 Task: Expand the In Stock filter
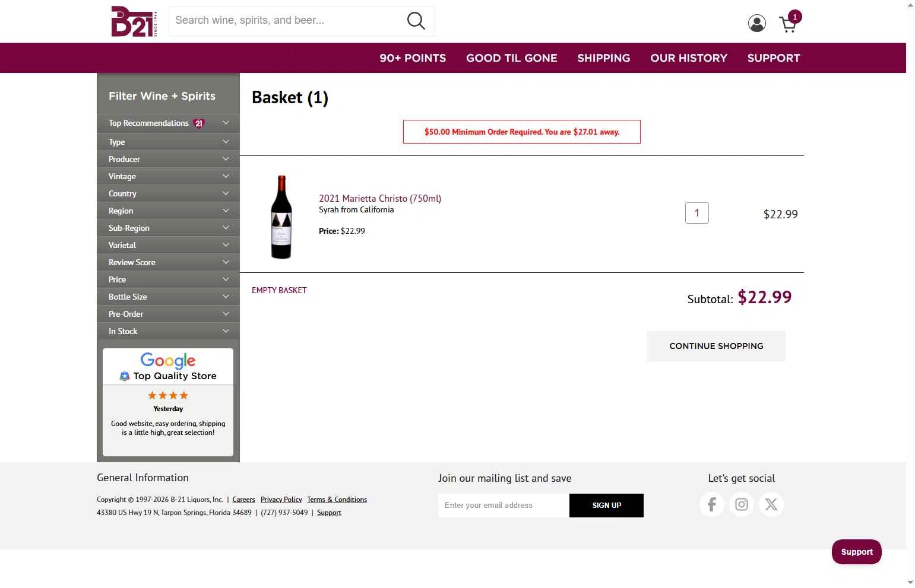(x=168, y=331)
